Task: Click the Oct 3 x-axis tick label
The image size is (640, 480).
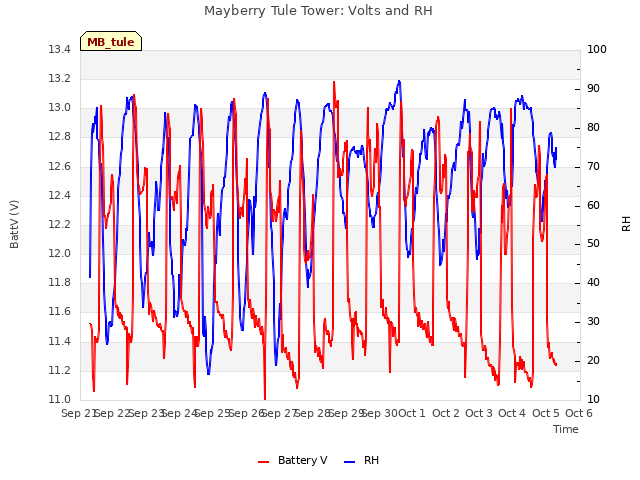Action: point(479,413)
